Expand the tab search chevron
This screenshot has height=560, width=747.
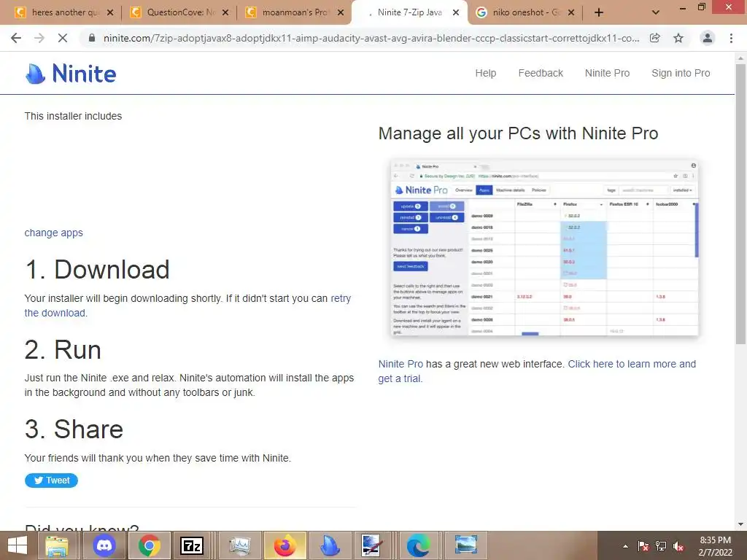[x=656, y=12]
